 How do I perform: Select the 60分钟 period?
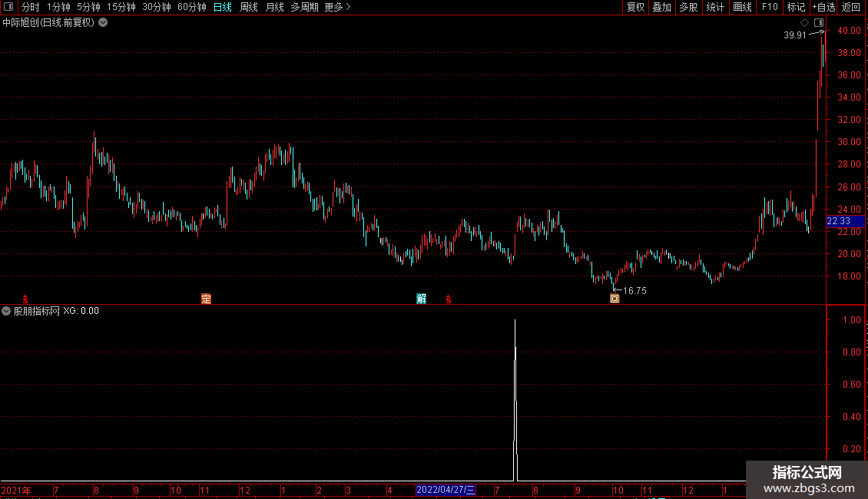[x=191, y=7]
